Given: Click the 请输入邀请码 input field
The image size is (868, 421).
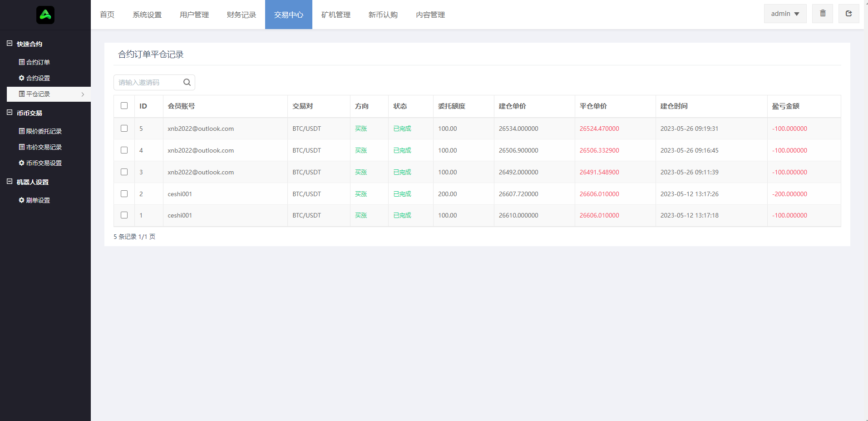Looking at the screenshot, I should pyautogui.click(x=148, y=82).
